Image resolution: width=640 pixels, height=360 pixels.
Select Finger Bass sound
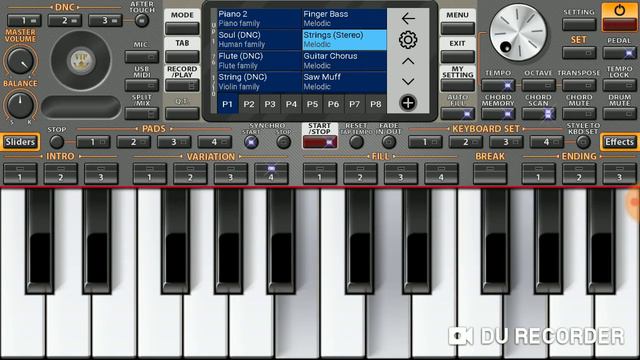click(344, 19)
